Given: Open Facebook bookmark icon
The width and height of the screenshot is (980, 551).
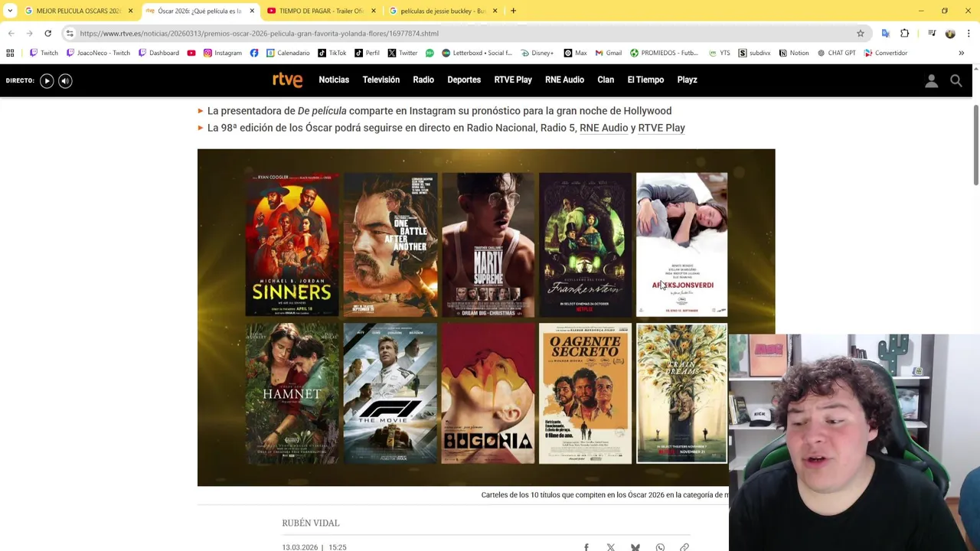Looking at the screenshot, I should pyautogui.click(x=254, y=53).
